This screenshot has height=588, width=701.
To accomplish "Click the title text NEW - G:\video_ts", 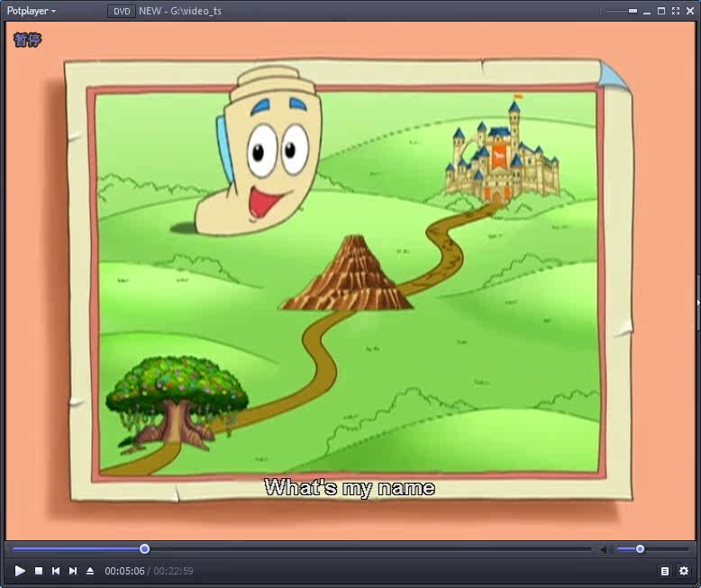I will pos(179,11).
